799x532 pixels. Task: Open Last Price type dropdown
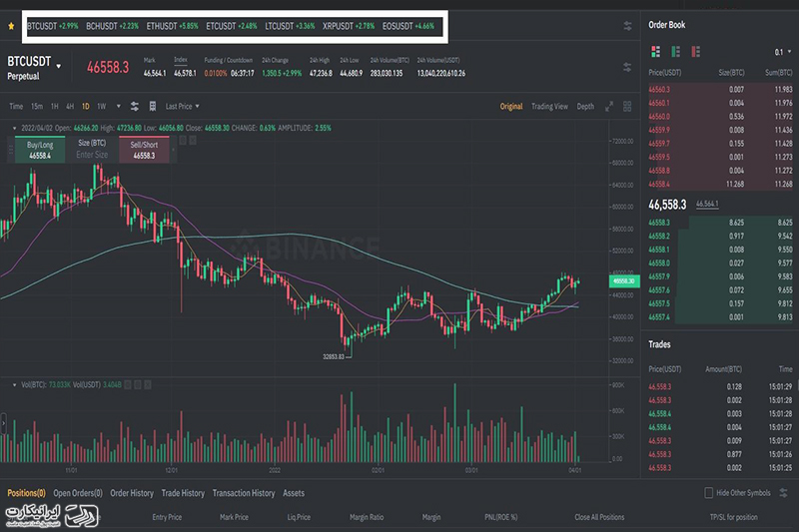[183, 107]
